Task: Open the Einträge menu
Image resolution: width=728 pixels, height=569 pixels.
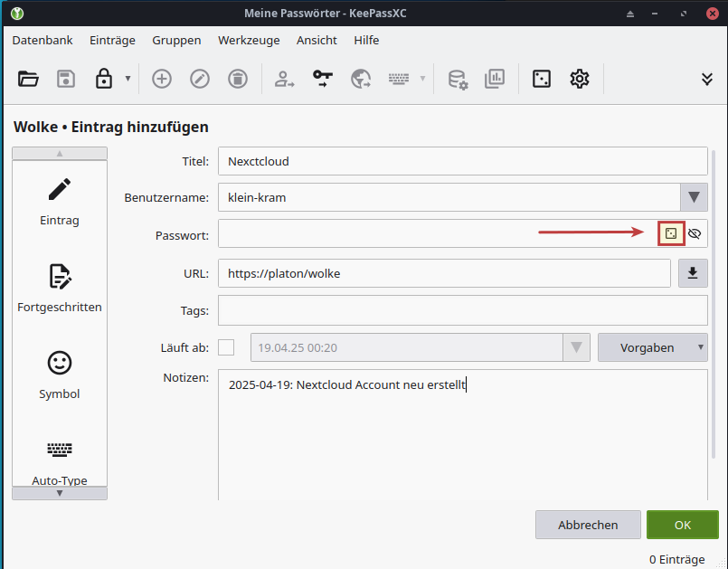Action: (112, 40)
